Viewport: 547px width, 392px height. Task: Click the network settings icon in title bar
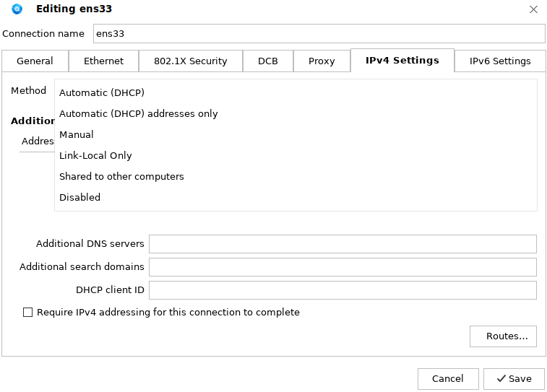[x=17, y=9]
